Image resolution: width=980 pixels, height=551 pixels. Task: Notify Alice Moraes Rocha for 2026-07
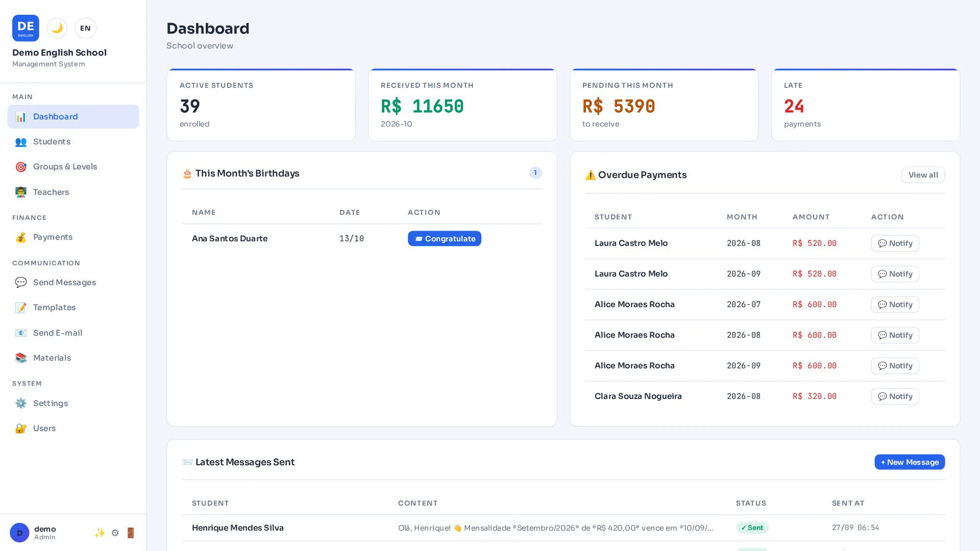(895, 305)
